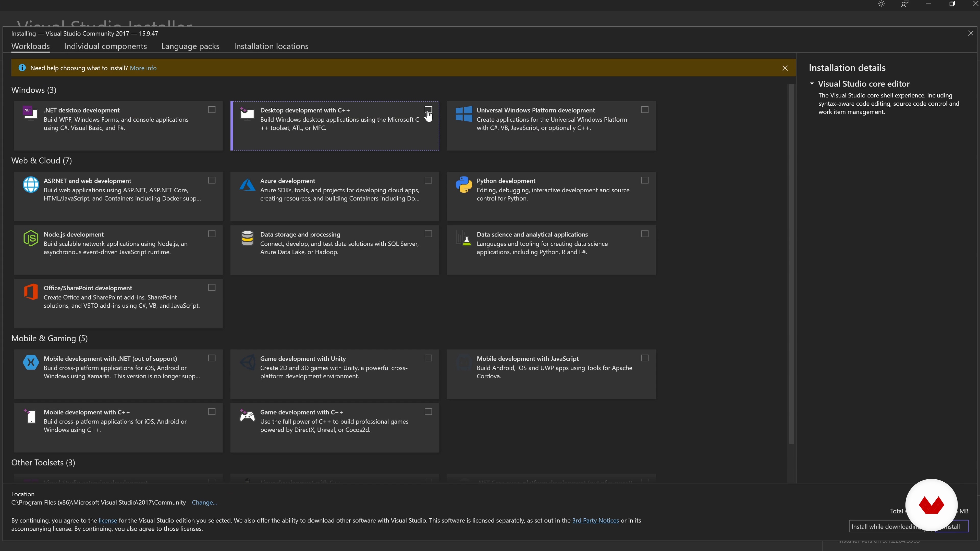Check the Desktop development with C++ checkbox
Image resolution: width=980 pixels, height=551 pixels.
click(x=428, y=109)
